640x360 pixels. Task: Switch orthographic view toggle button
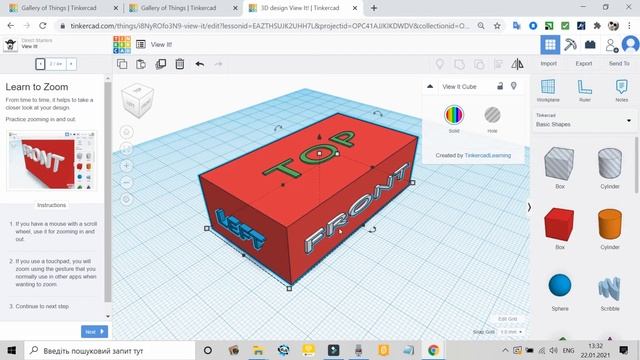(x=127, y=199)
